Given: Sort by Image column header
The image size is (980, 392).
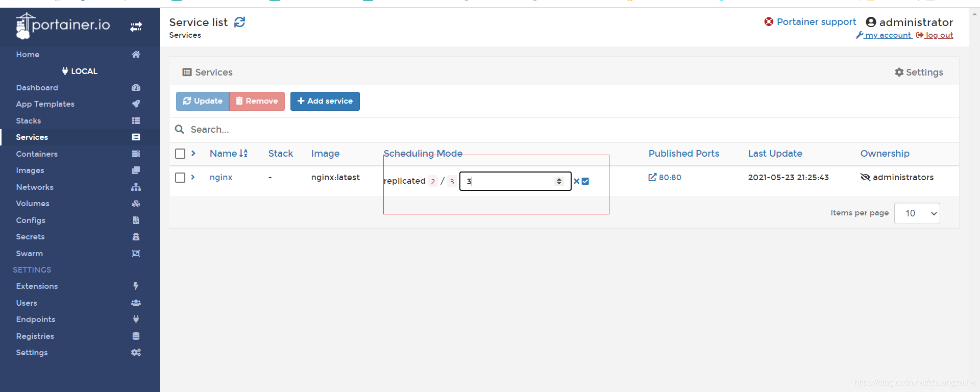Looking at the screenshot, I should (325, 153).
